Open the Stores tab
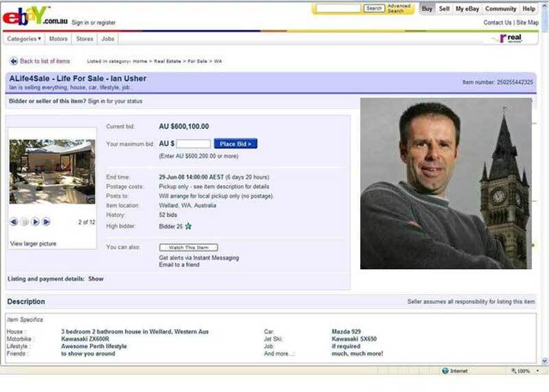Viewport: 549px width, 392px height. coord(84,39)
